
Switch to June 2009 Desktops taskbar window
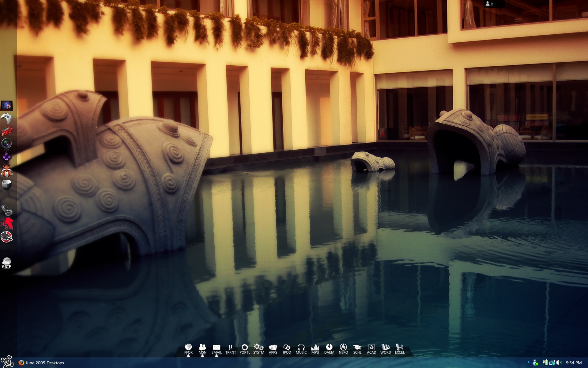point(43,363)
